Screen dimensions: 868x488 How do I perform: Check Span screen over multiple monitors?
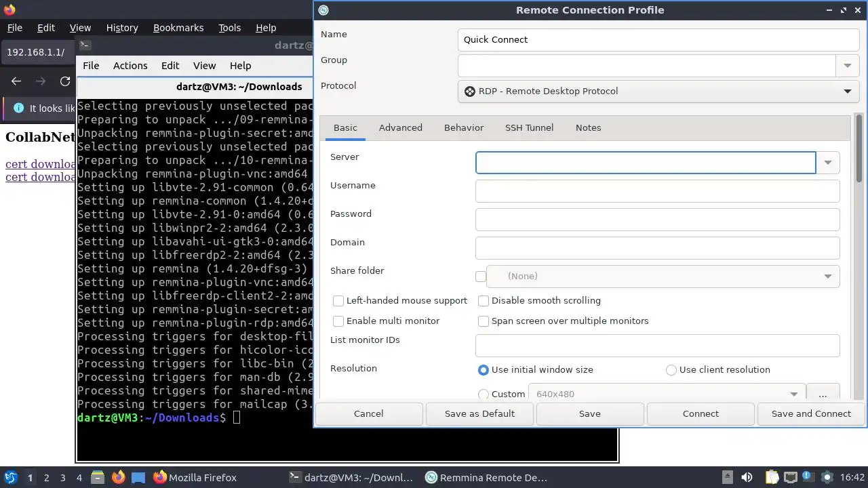(x=484, y=321)
